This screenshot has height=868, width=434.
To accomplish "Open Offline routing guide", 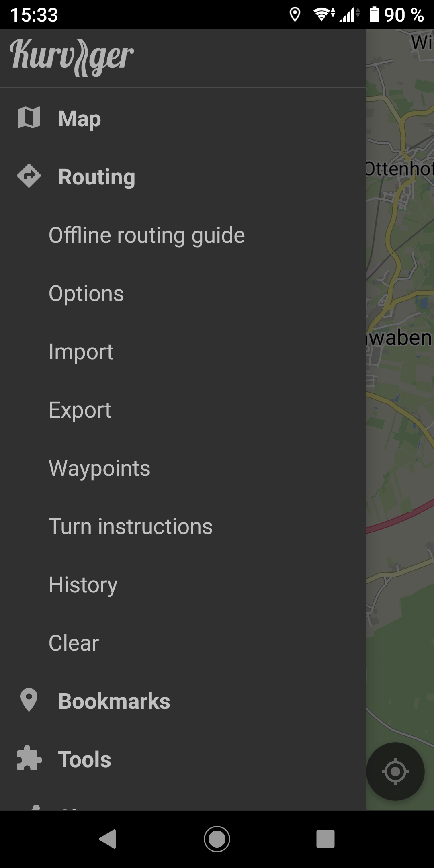I will point(183,235).
